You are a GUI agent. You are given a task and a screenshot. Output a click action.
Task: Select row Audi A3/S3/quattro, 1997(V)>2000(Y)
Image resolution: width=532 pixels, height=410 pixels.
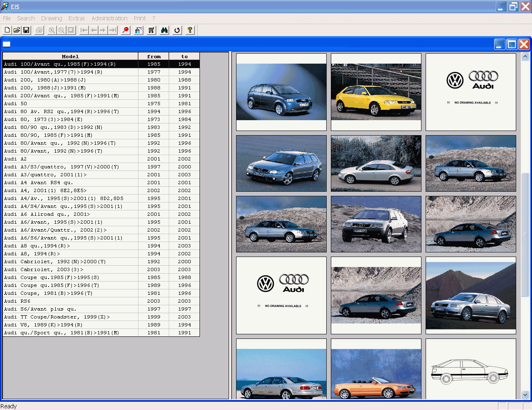pyautogui.click(x=101, y=167)
